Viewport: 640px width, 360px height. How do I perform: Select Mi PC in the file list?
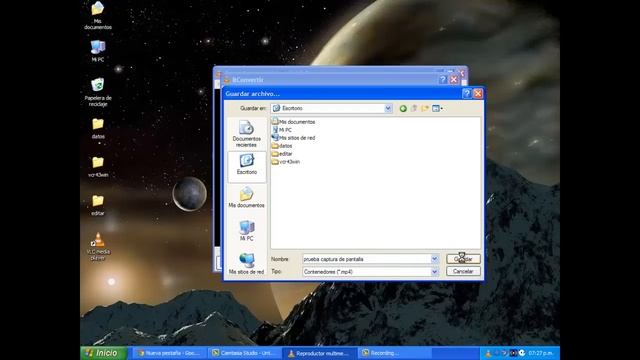coord(282,130)
